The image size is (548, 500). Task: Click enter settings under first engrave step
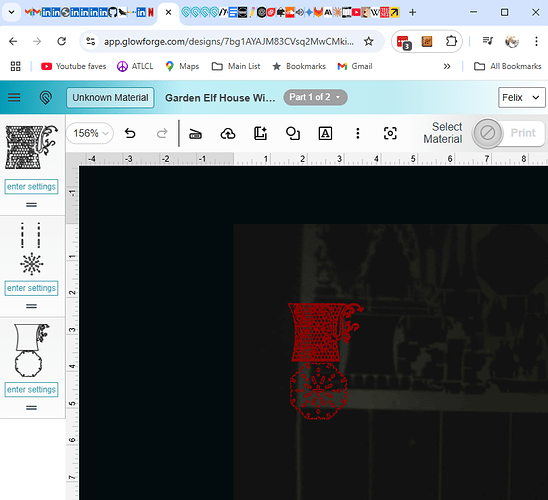(31, 187)
